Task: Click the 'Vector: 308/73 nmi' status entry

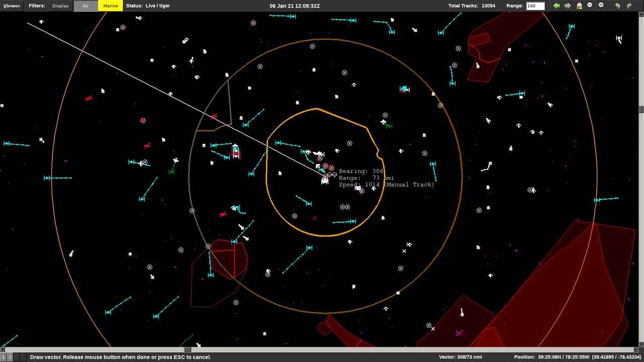Action: (460, 357)
